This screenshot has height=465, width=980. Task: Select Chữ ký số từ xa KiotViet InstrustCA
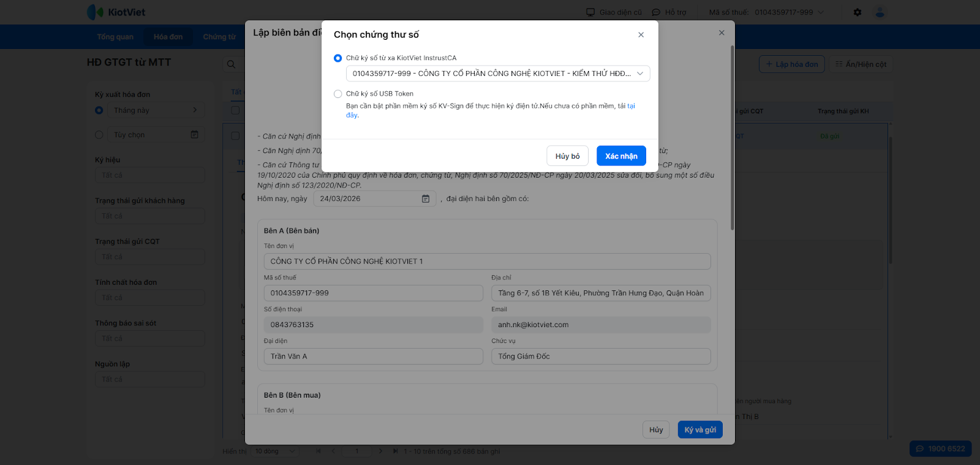point(338,58)
